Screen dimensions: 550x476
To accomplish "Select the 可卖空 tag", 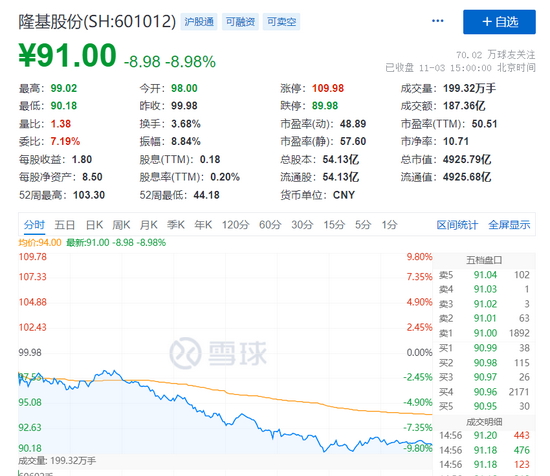I will [x=281, y=22].
